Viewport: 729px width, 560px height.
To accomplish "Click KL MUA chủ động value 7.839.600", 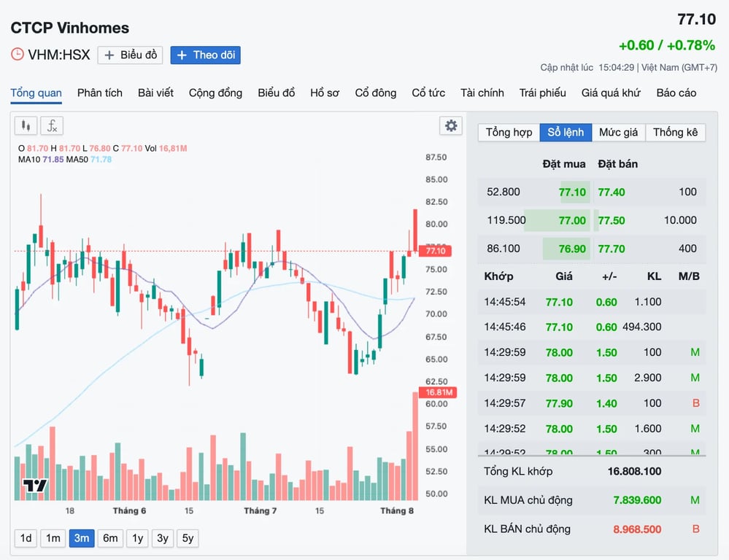I will (637, 500).
